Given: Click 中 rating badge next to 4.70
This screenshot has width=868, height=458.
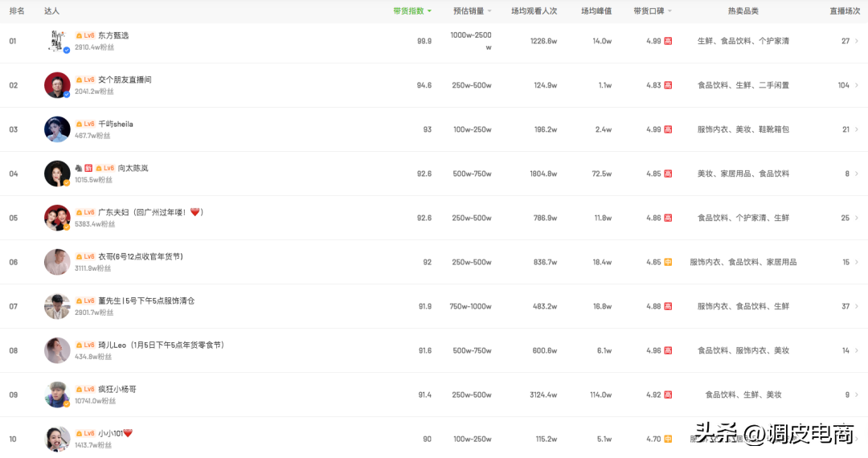Looking at the screenshot, I should click(x=668, y=440).
